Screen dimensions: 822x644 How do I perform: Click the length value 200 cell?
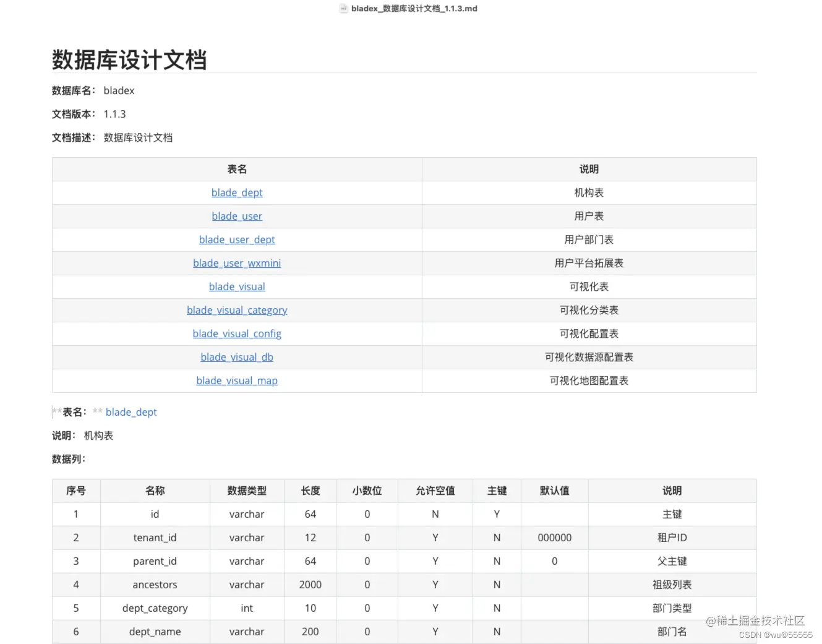(310, 632)
